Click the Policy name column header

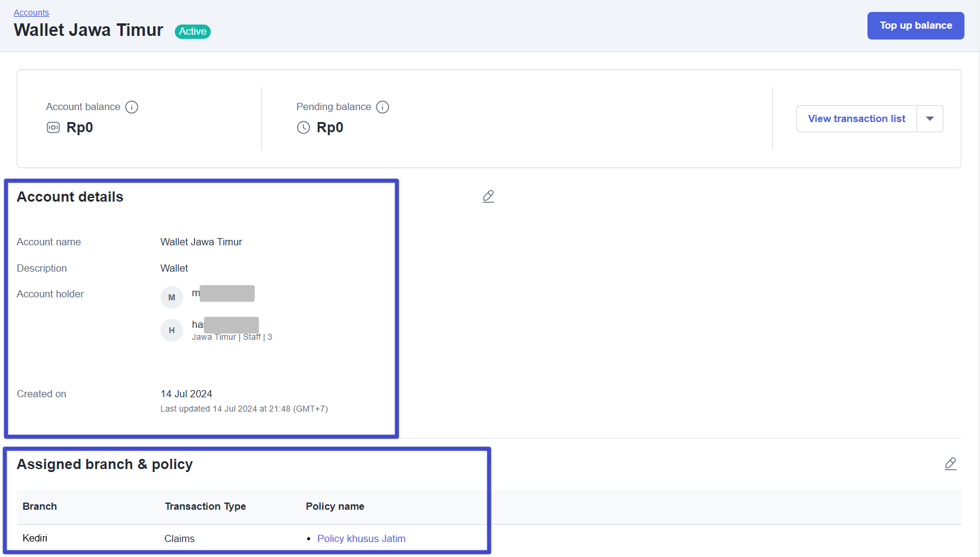(x=335, y=506)
